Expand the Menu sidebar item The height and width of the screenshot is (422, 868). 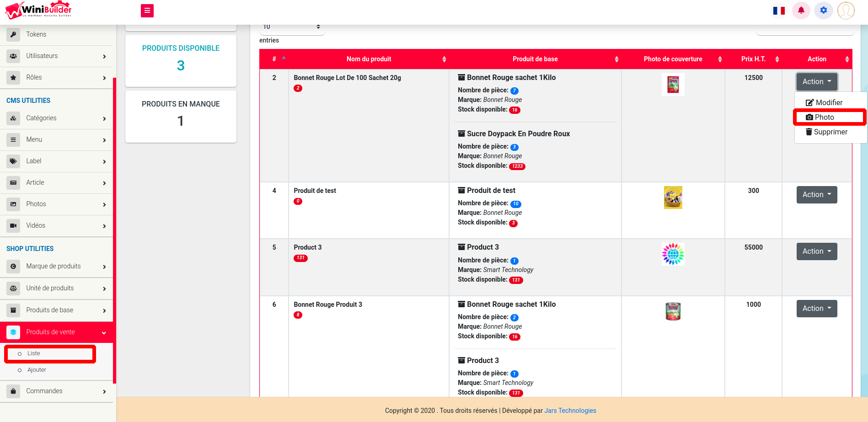(57, 139)
